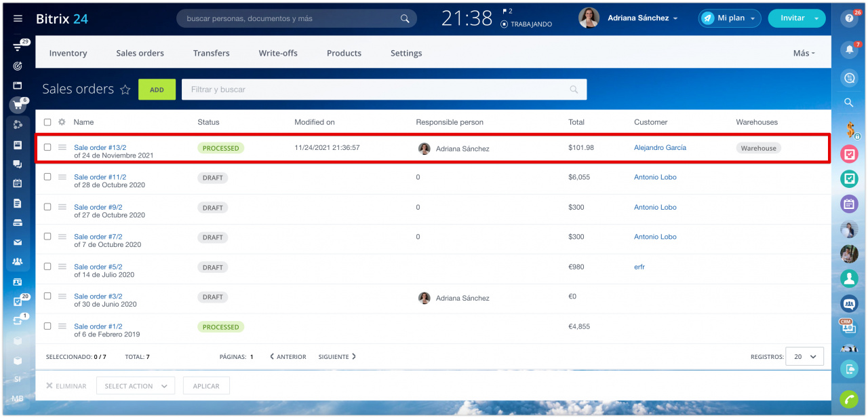
Task: Click the Eliminar delete action
Action: [x=66, y=386]
